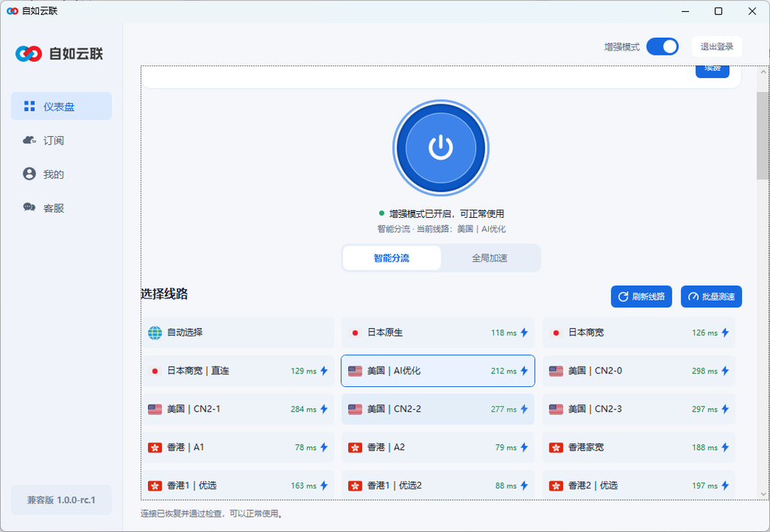This screenshot has height=532, width=770.
Task: Click the 88 ms latency value
Action: (506, 486)
